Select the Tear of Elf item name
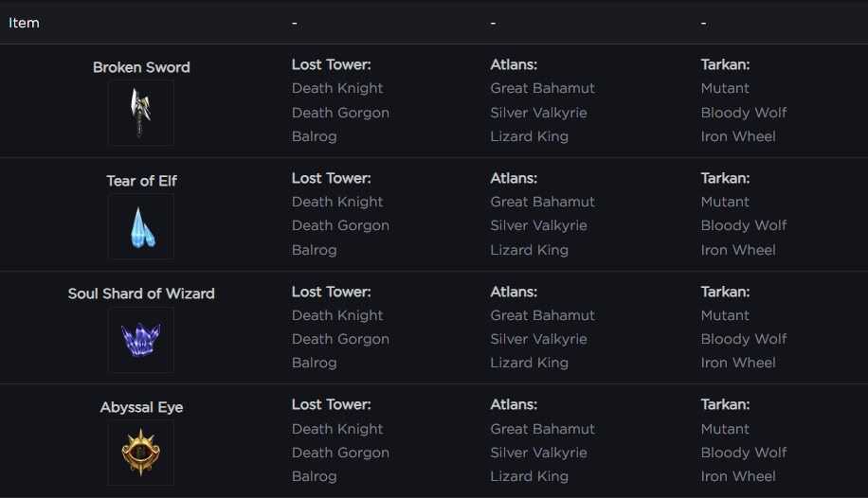 pos(141,181)
